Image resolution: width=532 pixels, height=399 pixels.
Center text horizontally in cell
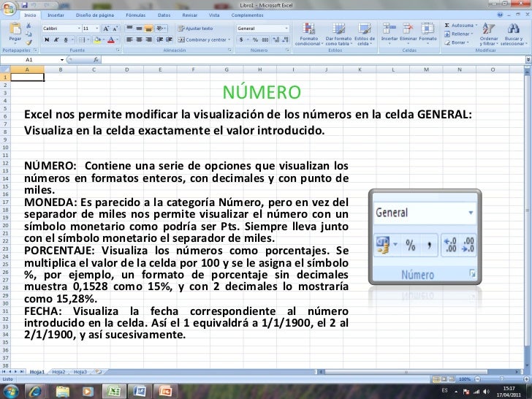[x=139, y=39]
